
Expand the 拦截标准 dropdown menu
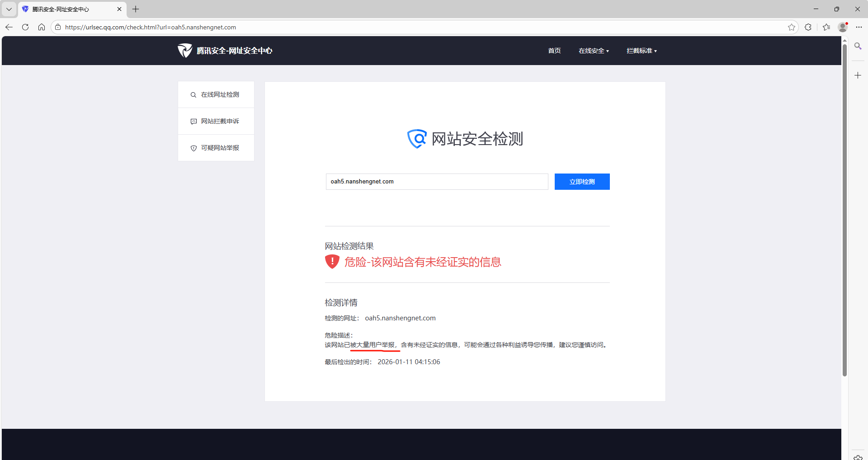tap(642, 51)
